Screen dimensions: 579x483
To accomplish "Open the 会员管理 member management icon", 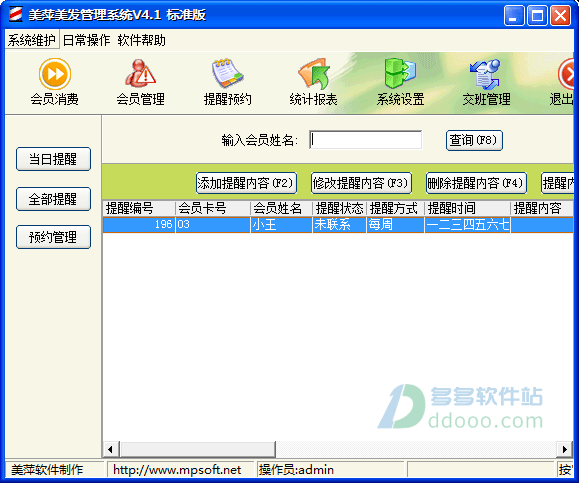I will tap(140, 73).
